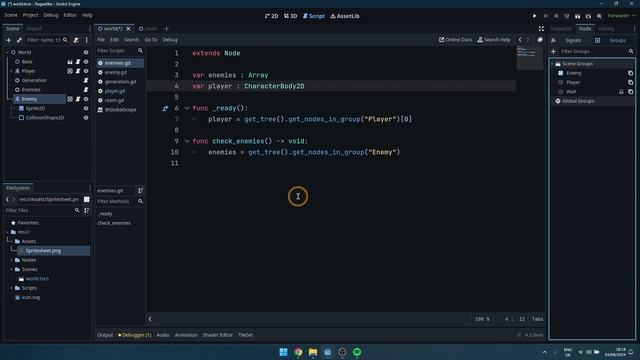Click the copy icon beside Player group

click(630, 82)
